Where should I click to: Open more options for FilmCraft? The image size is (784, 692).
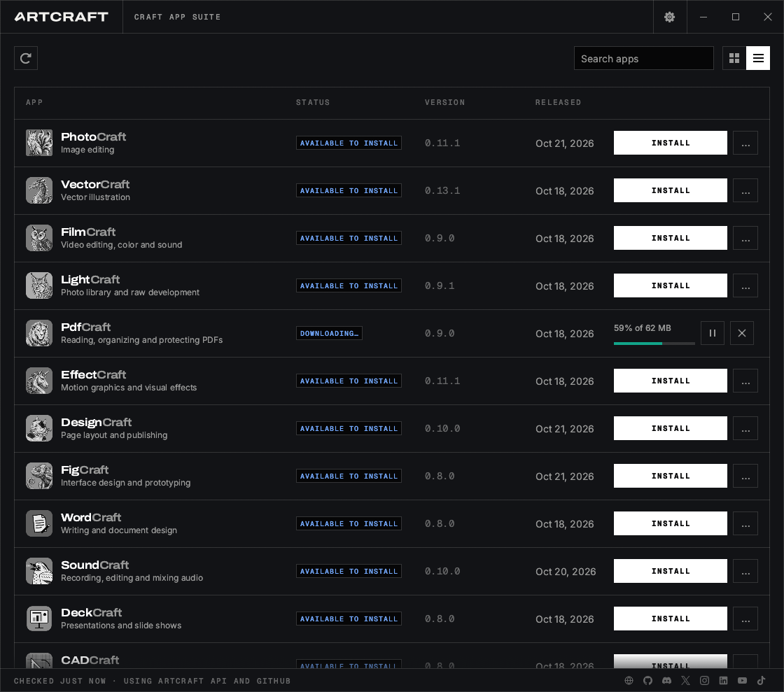745,238
